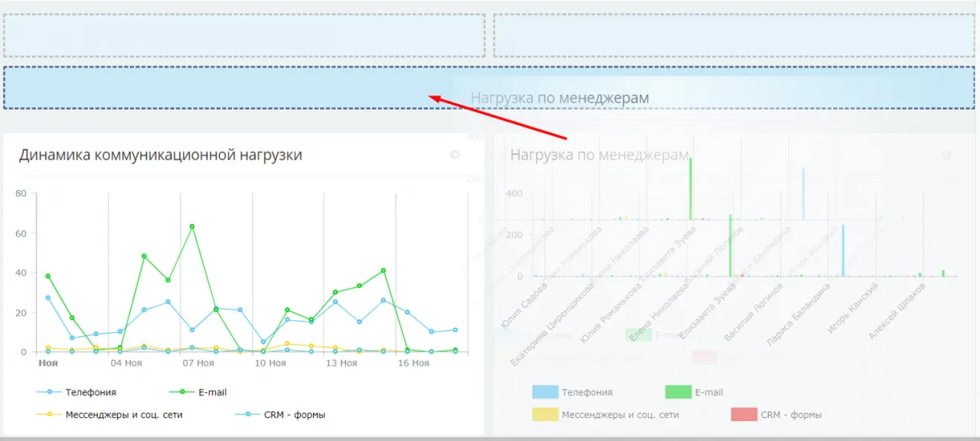Click the red CRM - формы color swatch

pyautogui.click(x=743, y=415)
